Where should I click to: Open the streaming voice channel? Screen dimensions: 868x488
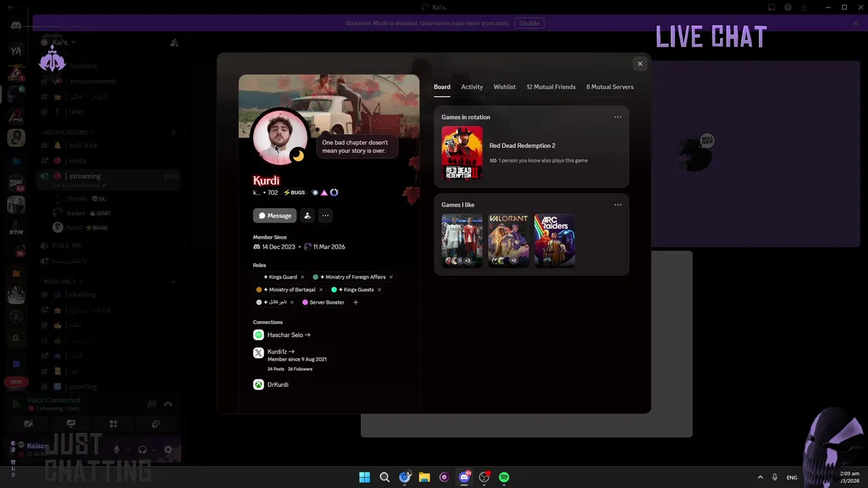click(x=108, y=176)
